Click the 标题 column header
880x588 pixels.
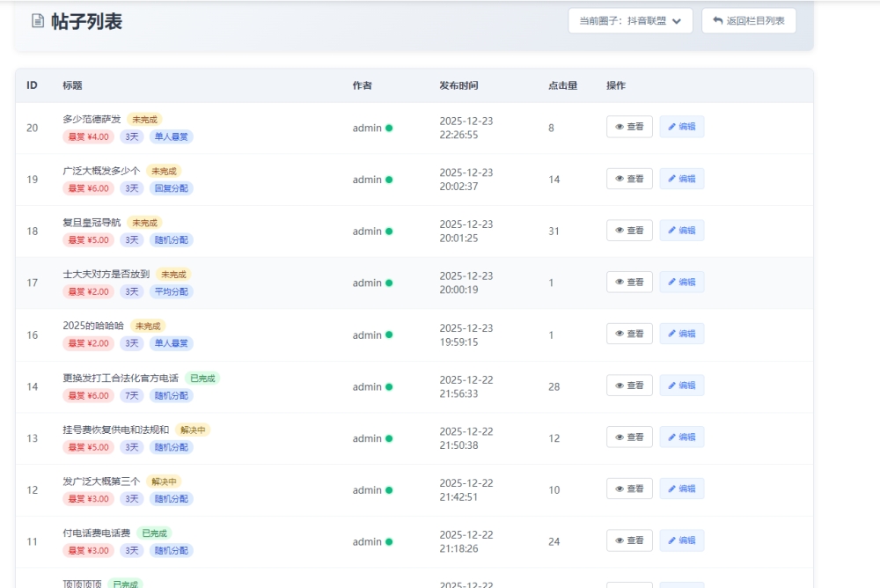click(x=72, y=85)
